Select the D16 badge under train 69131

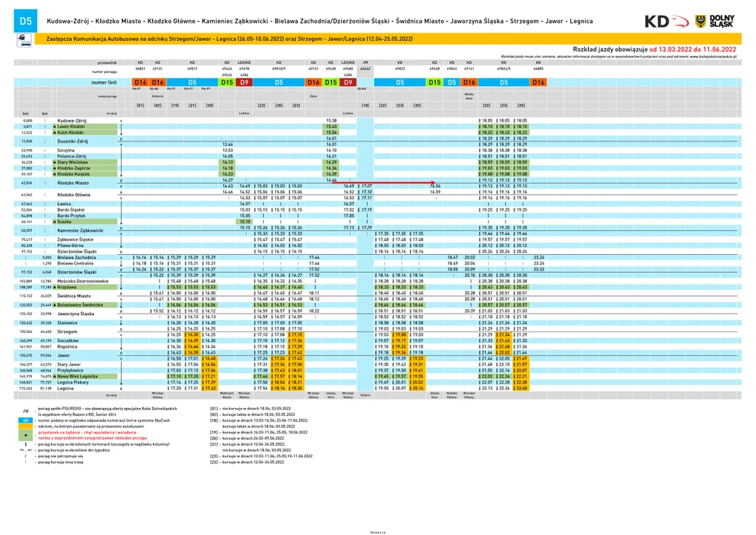point(157,82)
